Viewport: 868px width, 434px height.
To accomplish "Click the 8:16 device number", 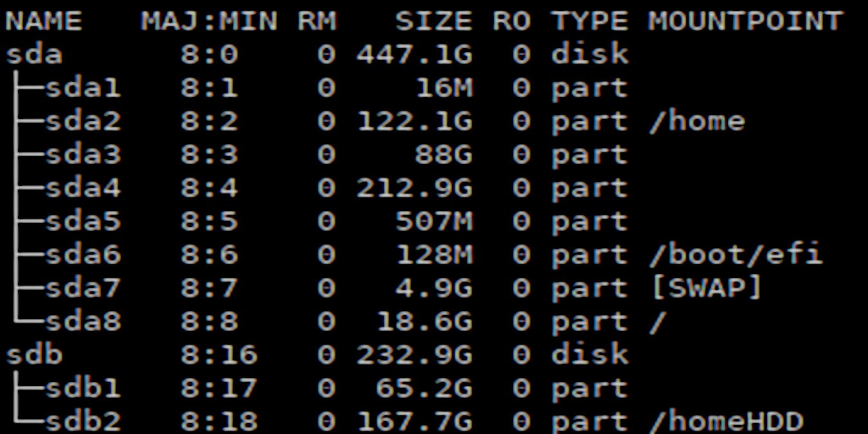I will coord(219,356).
